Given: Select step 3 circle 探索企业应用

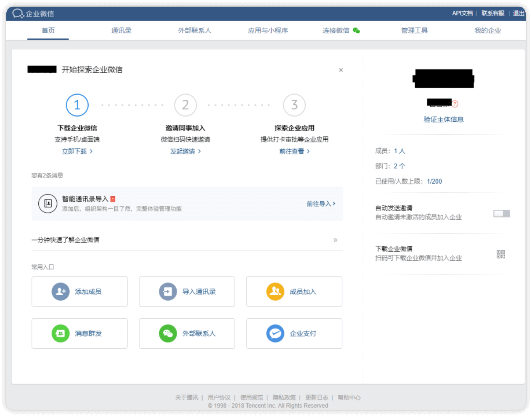Looking at the screenshot, I should pos(294,105).
